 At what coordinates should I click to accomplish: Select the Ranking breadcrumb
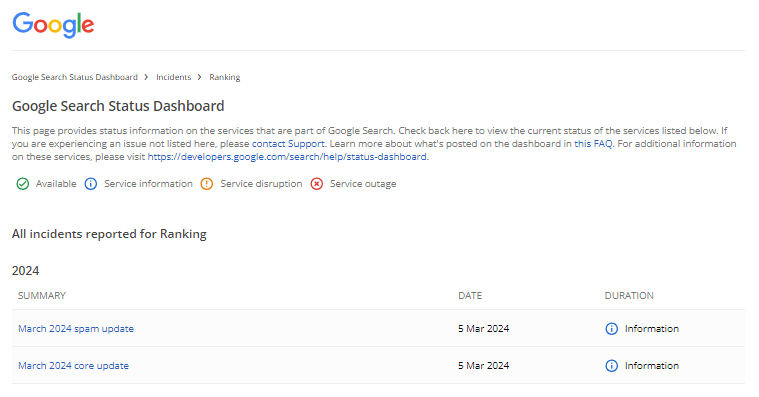coord(225,77)
